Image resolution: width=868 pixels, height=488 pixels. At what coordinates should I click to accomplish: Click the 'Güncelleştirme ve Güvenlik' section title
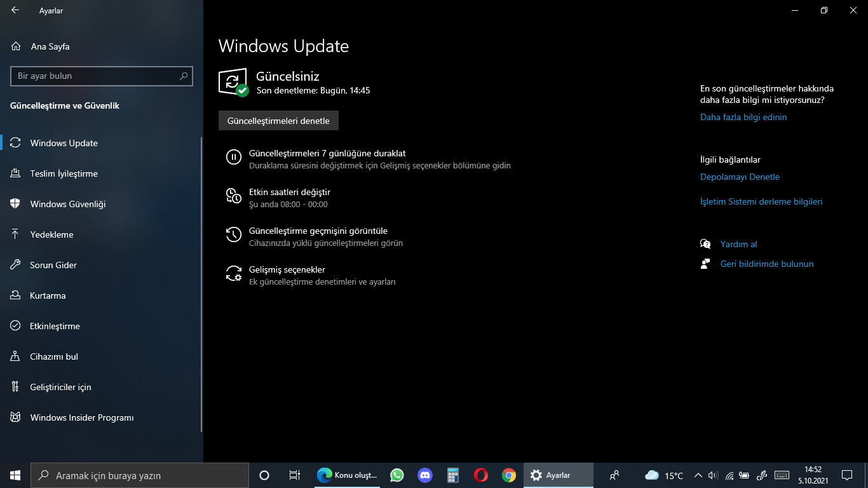(65, 105)
